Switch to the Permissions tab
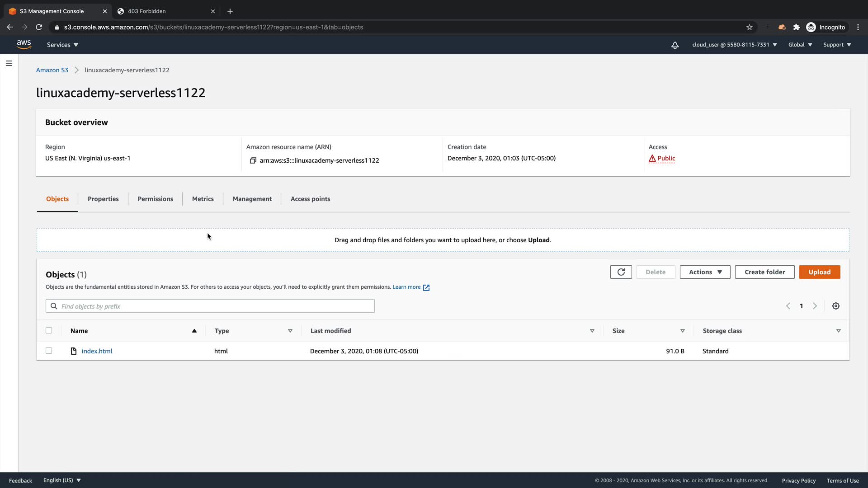 (x=155, y=199)
